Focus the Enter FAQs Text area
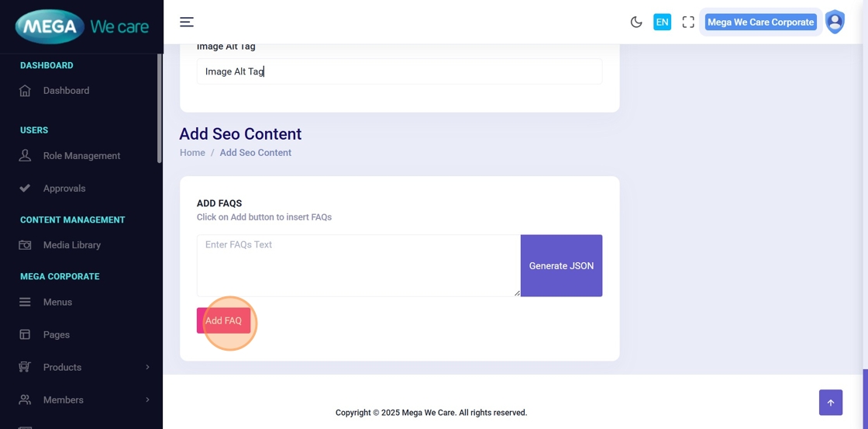The image size is (868, 429). 358,265
